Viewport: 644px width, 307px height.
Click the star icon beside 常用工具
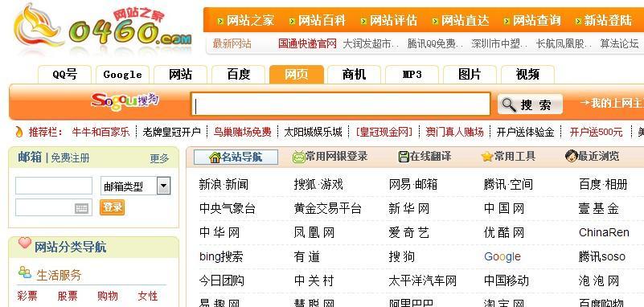(x=487, y=157)
